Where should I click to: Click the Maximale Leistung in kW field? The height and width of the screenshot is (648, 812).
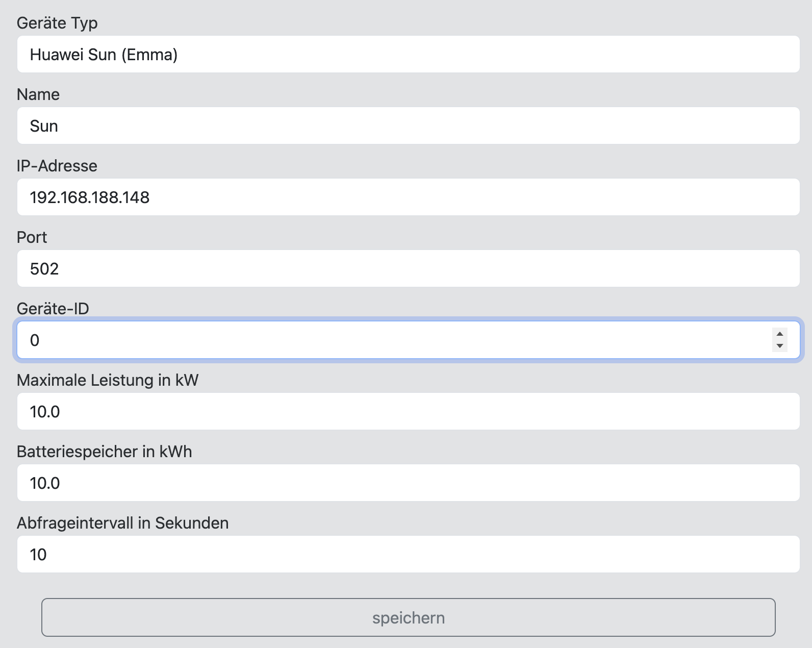[408, 411]
